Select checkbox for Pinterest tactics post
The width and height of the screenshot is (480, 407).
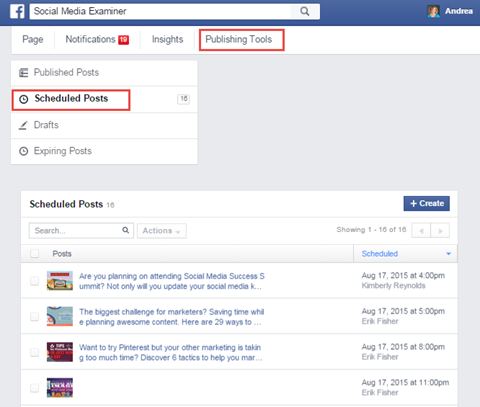tap(34, 352)
